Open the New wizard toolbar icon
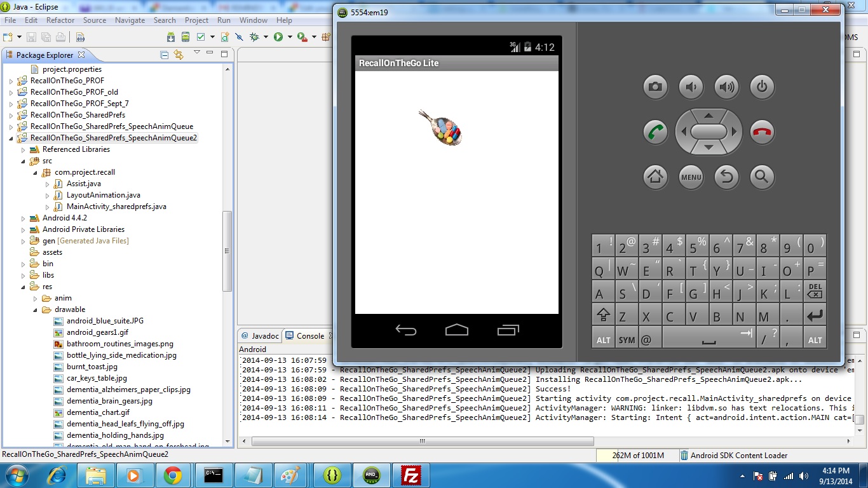Screen dimensions: 868x488 point(8,37)
